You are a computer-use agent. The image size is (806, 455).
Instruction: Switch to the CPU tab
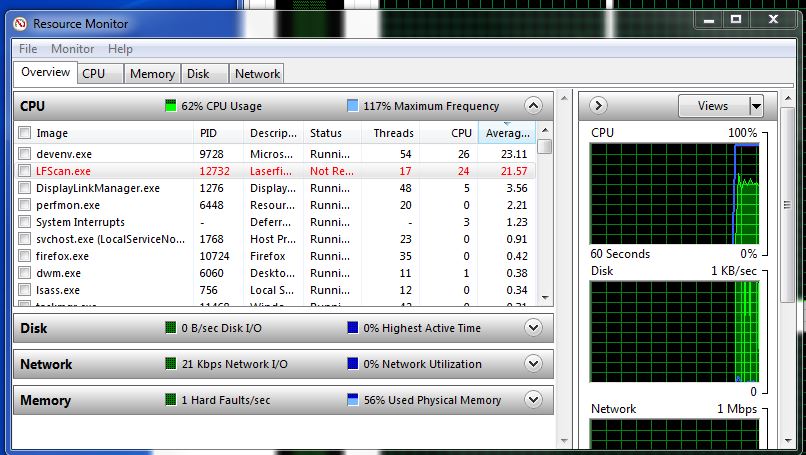(100, 74)
